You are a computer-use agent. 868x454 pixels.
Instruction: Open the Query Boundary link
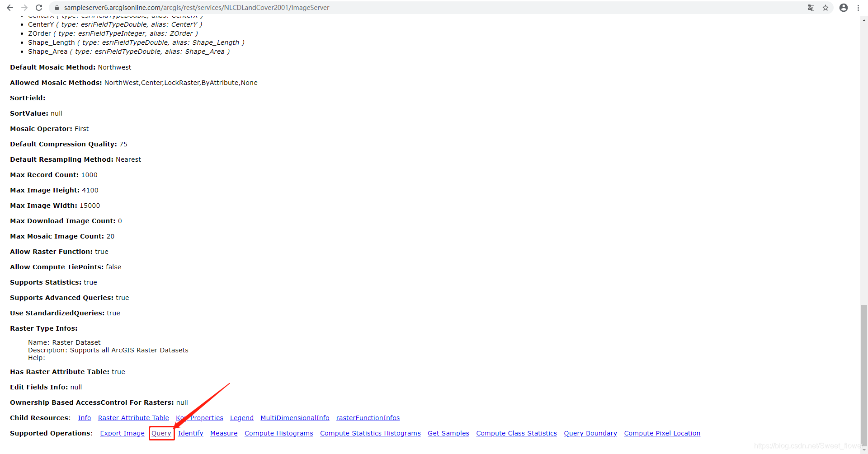(x=590, y=433)
